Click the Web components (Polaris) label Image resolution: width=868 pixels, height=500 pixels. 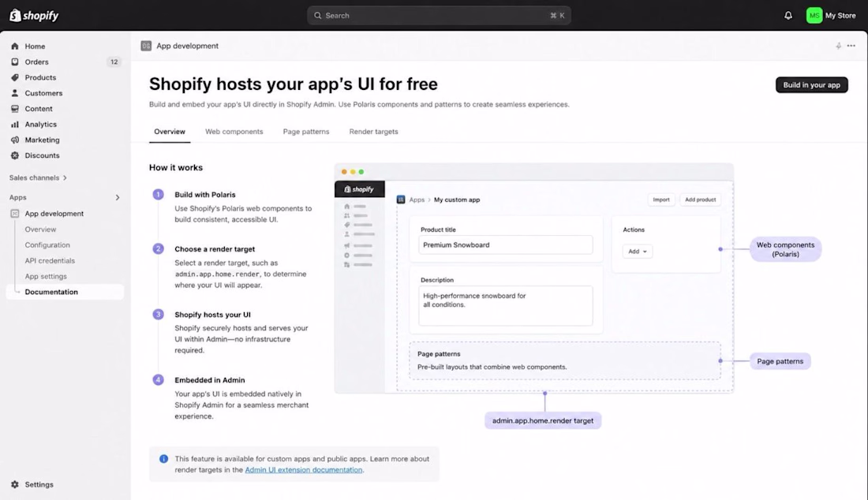785,249
